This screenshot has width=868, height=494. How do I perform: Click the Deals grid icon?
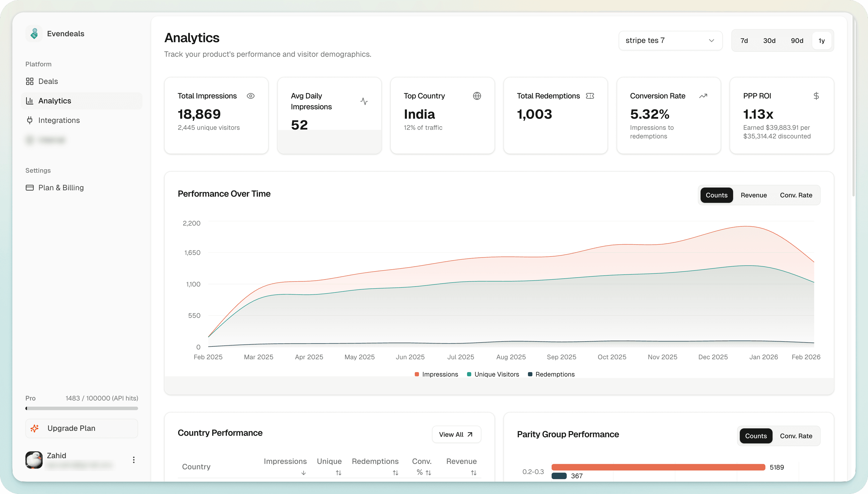click(x=30, y=81)
